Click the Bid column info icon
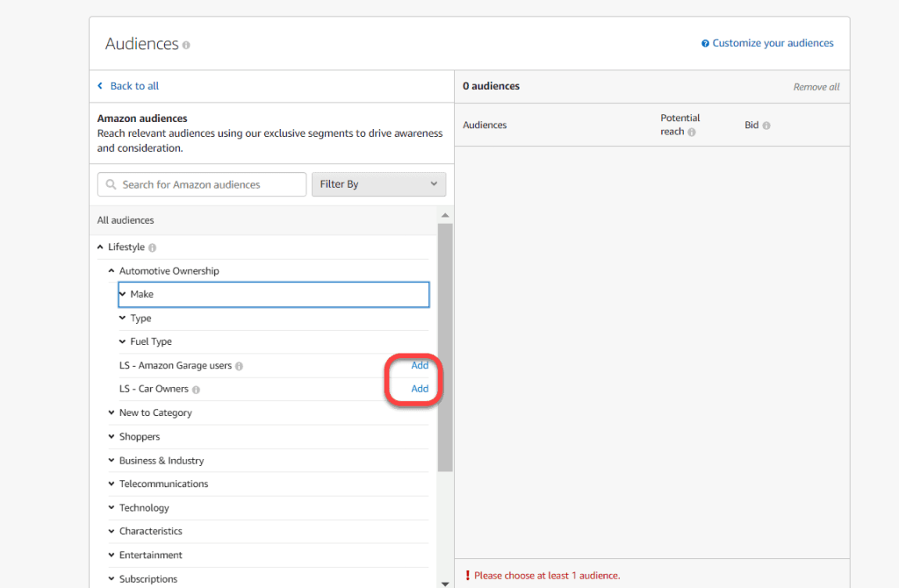The height and width of the screenshot is (588, 899). (x=766, y=125)
